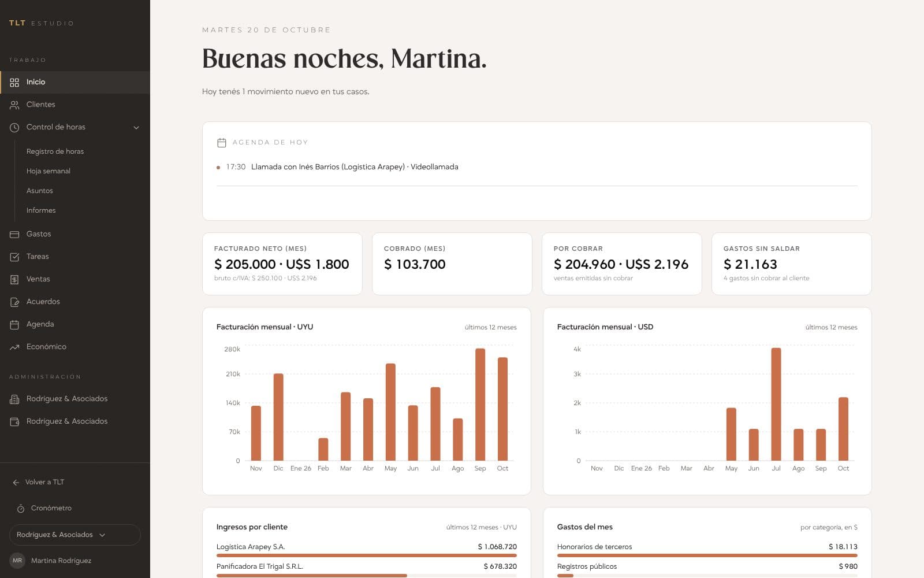Click the Ventas receipt icon
The image size is (924, 578).
[14, 279]
